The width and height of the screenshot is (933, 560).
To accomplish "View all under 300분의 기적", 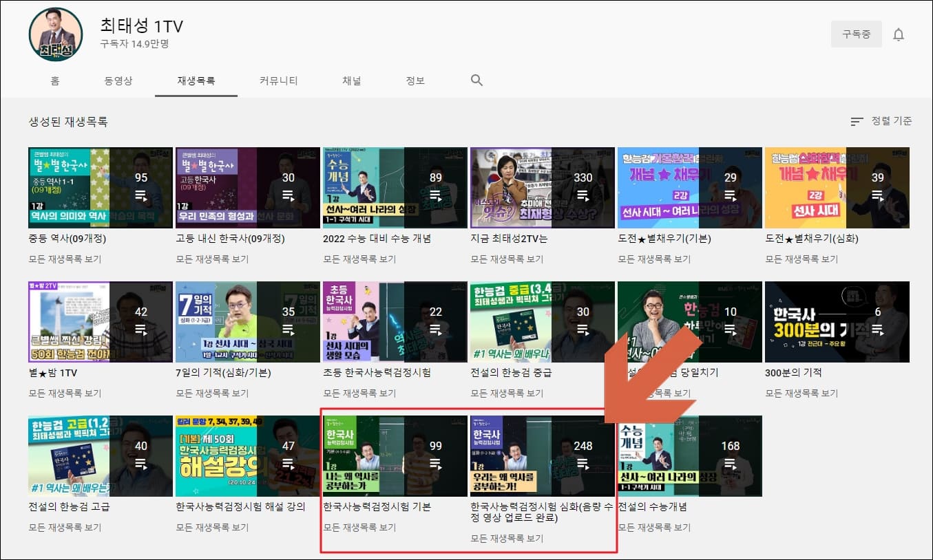I will point(801,394).
